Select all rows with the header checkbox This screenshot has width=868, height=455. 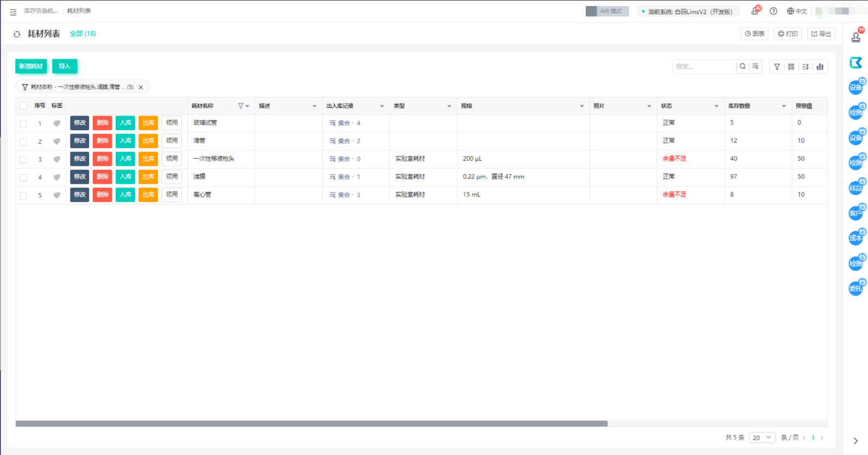23,106
